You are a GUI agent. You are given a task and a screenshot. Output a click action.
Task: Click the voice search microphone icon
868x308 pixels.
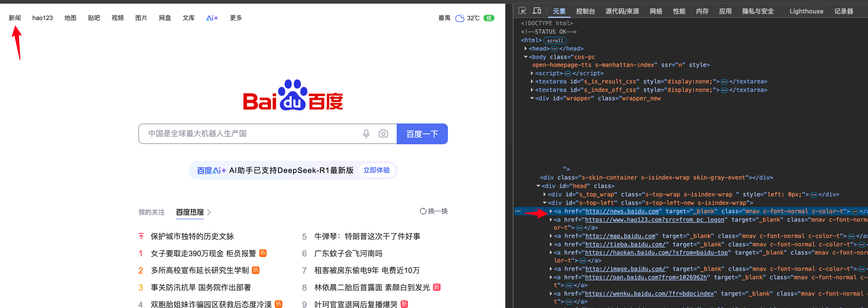[x=366, y=133]
